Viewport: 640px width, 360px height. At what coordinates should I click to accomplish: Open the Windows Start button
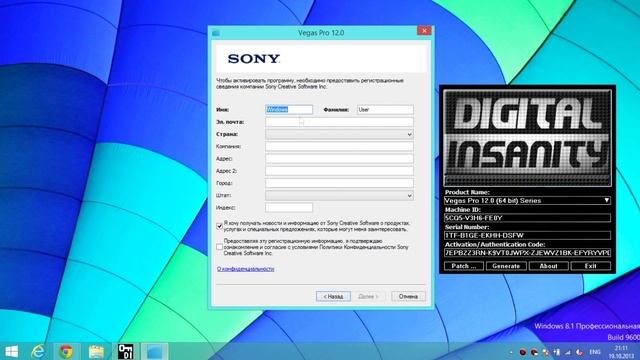11,351
